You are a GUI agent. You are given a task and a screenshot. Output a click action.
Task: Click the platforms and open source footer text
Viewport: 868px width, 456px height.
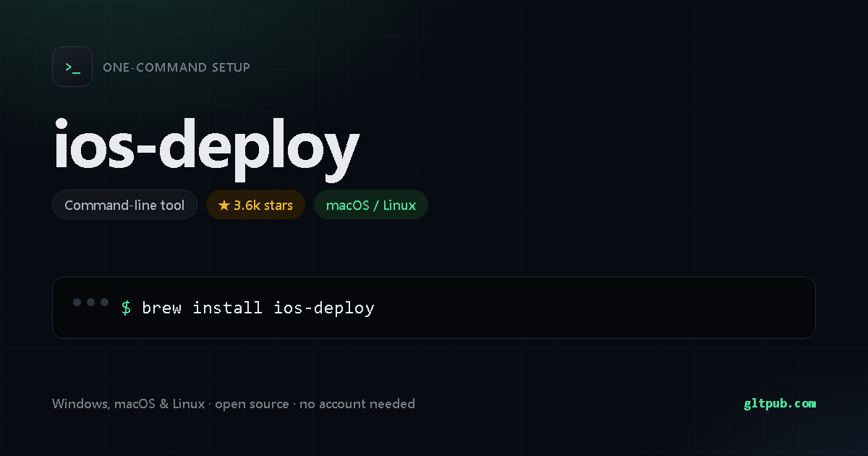234,404
